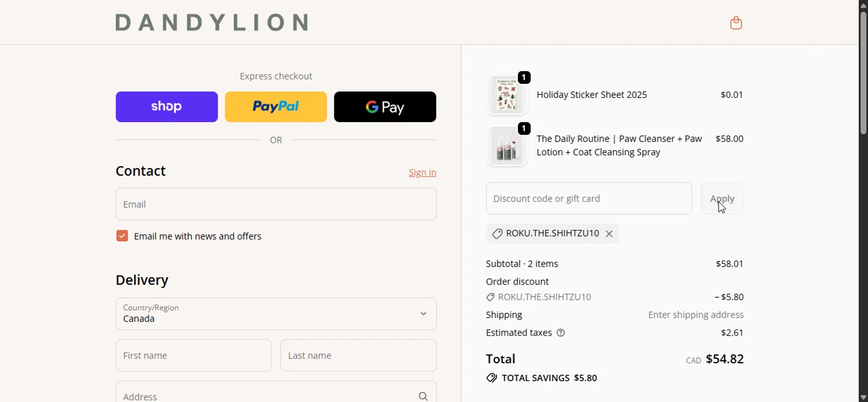This screenshot has height=402, width=868.
Task: Click The Daily Routine product thumbnail
Action: (507, 146)
